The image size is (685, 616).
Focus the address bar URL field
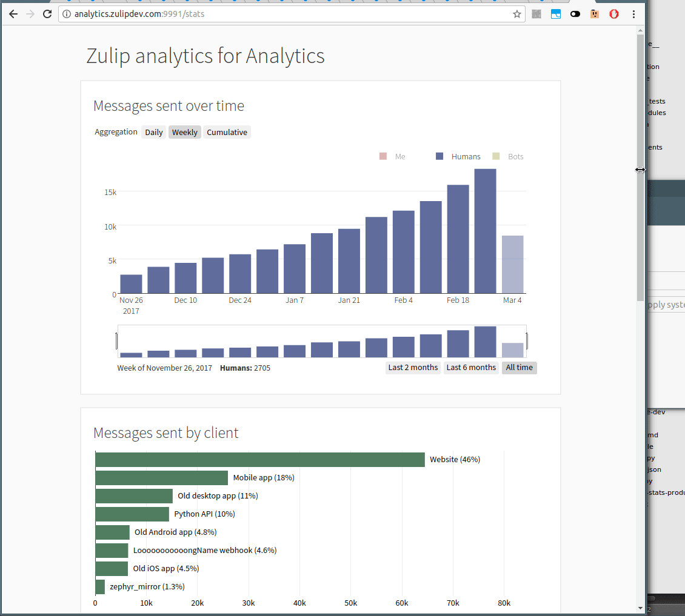coord(292,14)
